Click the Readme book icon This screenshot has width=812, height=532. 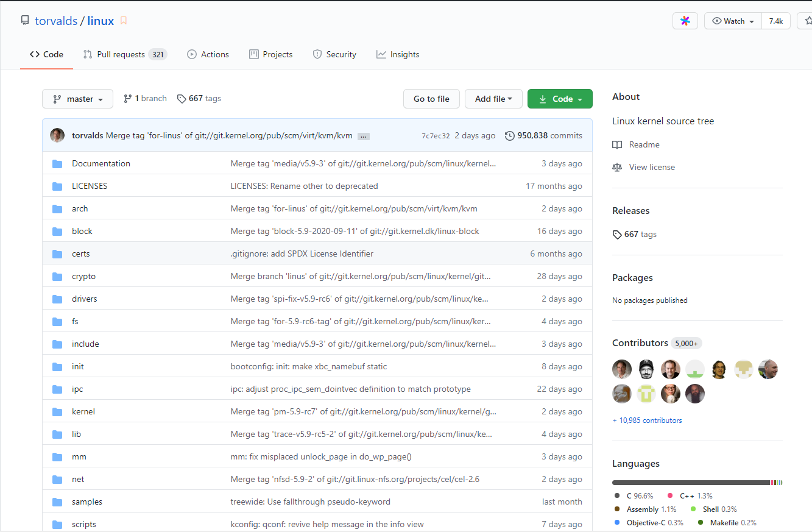617,145
